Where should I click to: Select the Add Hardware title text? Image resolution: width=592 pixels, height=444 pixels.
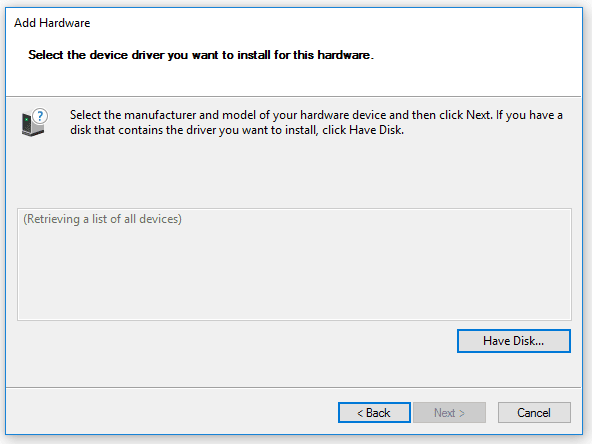pos(52,23)
